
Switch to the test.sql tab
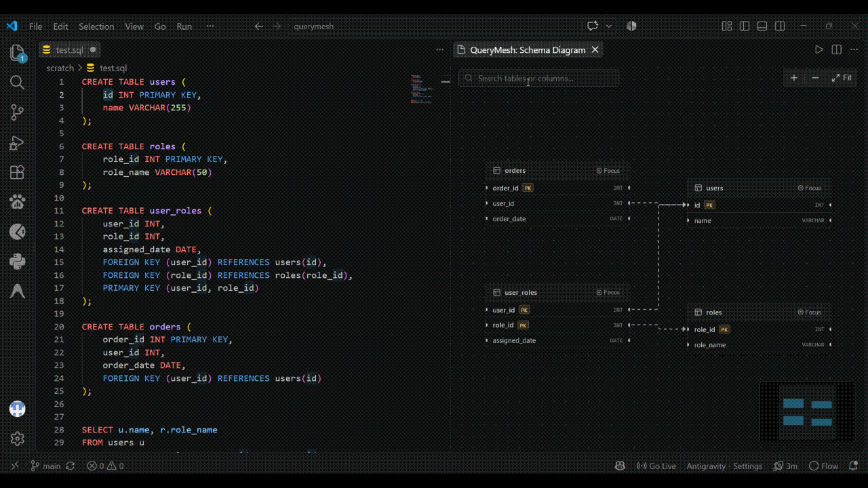[x=70, y=49]
